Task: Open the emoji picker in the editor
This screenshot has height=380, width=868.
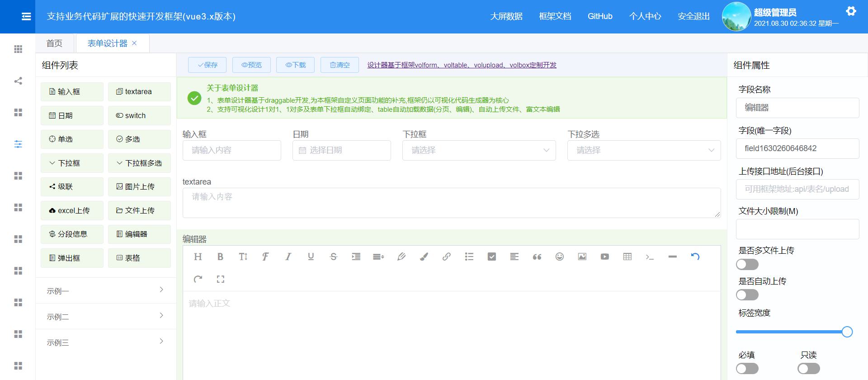Action: [x=559, y=257]
